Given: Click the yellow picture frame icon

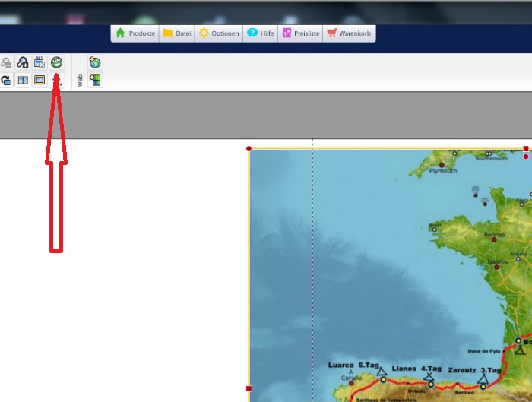Looking at the screenshot, I should click(x=40, y=80).
